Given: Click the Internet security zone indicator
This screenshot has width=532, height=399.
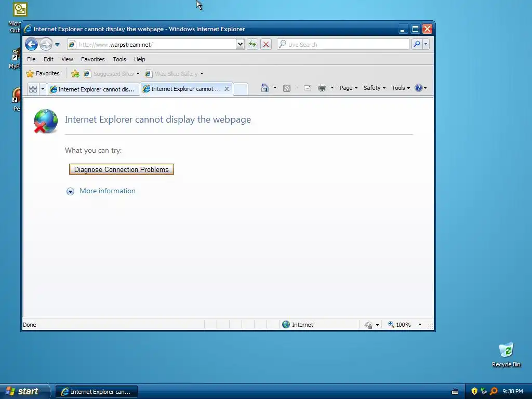Looking at the screenshot, I should (298, 325).
